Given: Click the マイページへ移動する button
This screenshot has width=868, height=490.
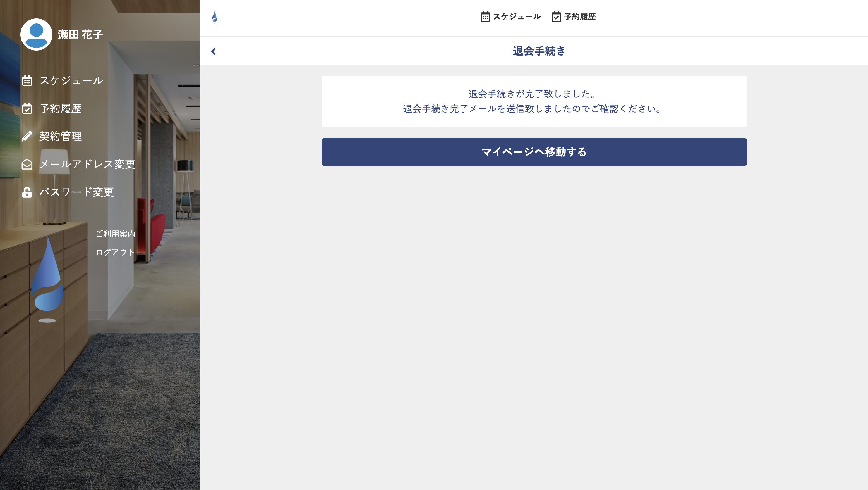Looking at the screenshot, I should pos(534,152).
